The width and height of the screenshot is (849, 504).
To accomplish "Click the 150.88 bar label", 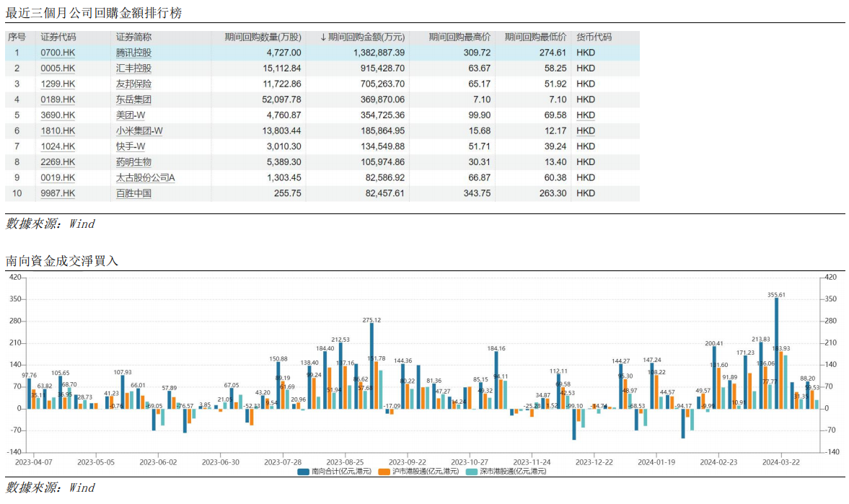I will point(278,359).
